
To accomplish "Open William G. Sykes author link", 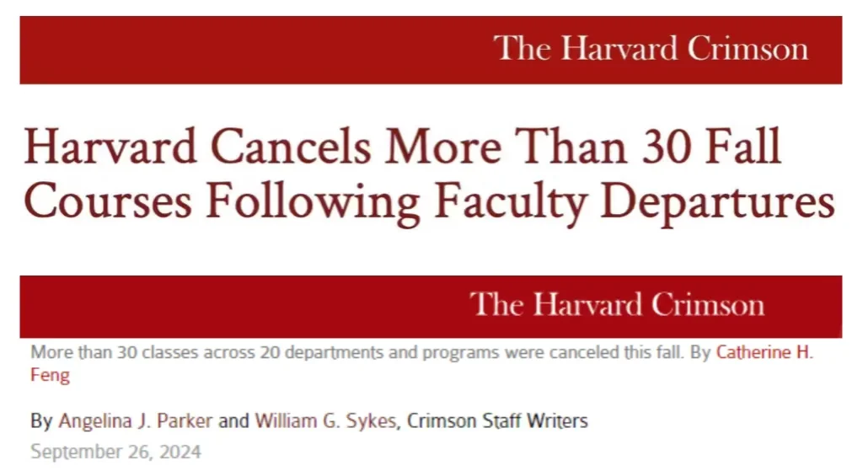I will tap(325, 421).
